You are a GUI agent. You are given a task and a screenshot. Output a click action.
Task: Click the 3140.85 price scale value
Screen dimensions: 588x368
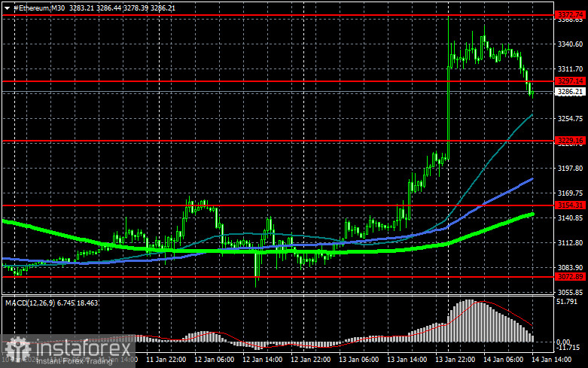tap(571, 217)
